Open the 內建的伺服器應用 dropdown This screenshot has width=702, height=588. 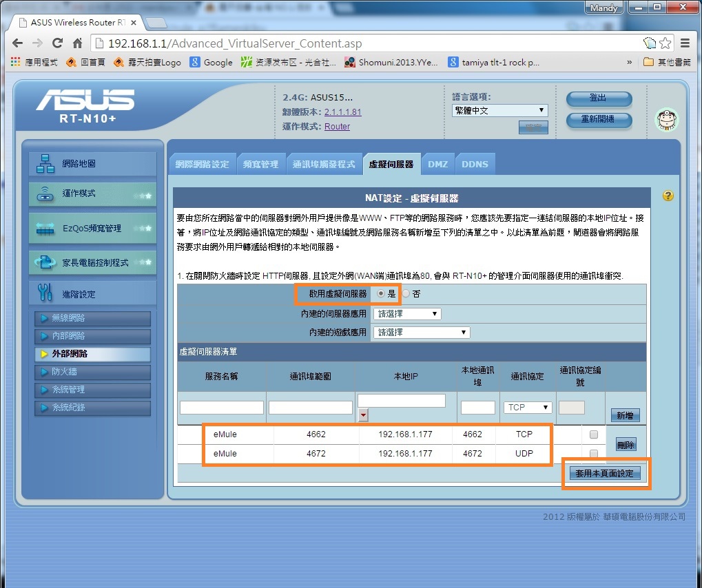407,314
